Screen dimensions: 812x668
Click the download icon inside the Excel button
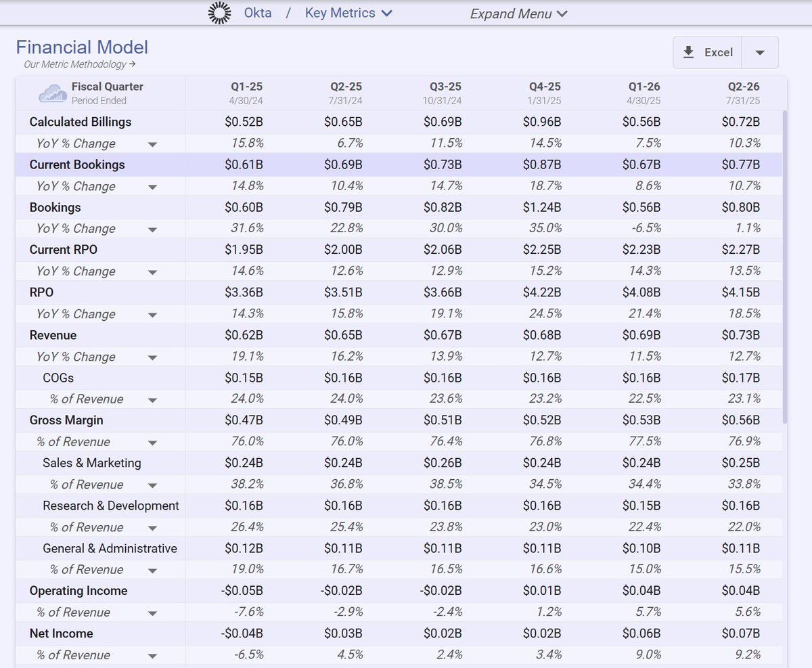(x=690, y=52)
